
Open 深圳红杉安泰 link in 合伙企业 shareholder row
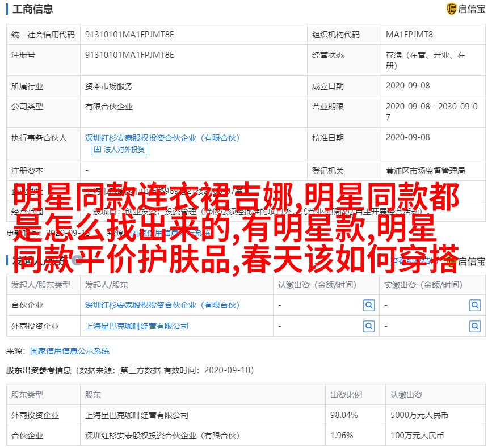pos(162,305)
